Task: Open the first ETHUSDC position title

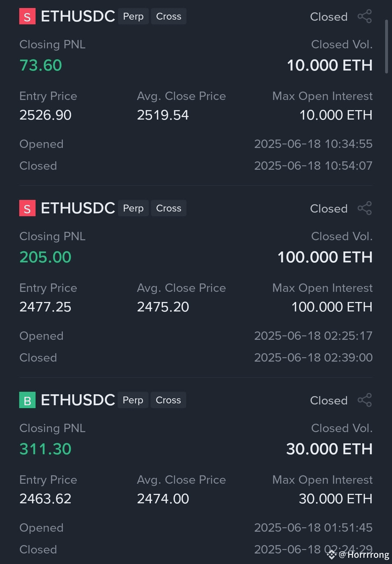Action: coord(78,16)
